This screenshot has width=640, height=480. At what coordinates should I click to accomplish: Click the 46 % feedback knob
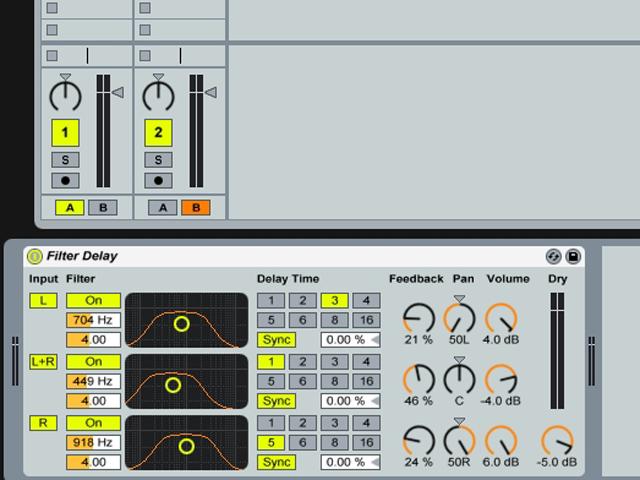419,380
